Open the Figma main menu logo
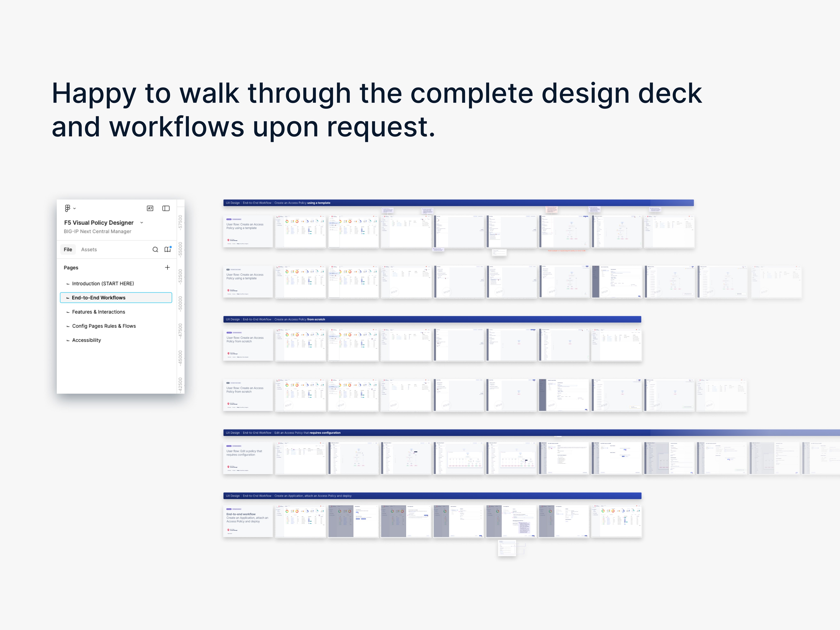This screenshot has height=630, width=840. click(x=67, y=208)
